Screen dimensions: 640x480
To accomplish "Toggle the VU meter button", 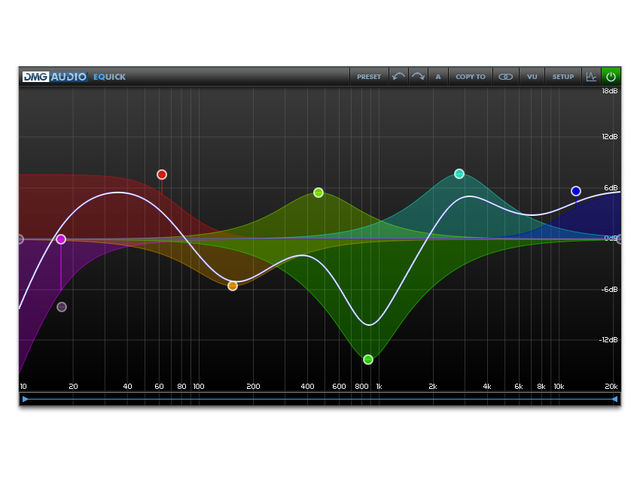I will coord(532,77).
